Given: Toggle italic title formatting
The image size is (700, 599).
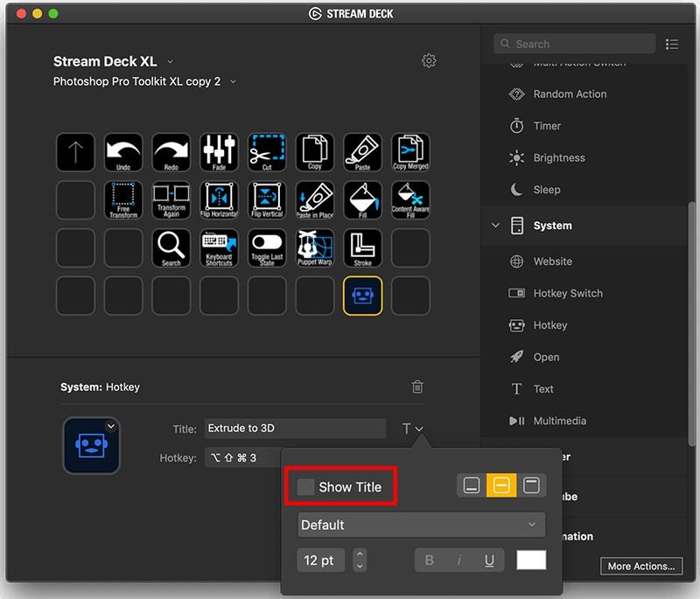Looking at the screenshot, I should pos(459,561).
